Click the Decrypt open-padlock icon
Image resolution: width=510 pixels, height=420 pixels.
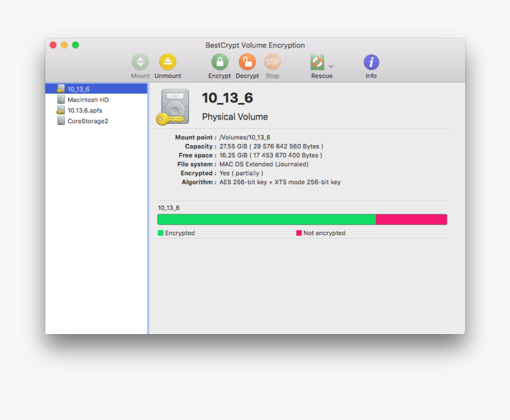click(247, 62)
